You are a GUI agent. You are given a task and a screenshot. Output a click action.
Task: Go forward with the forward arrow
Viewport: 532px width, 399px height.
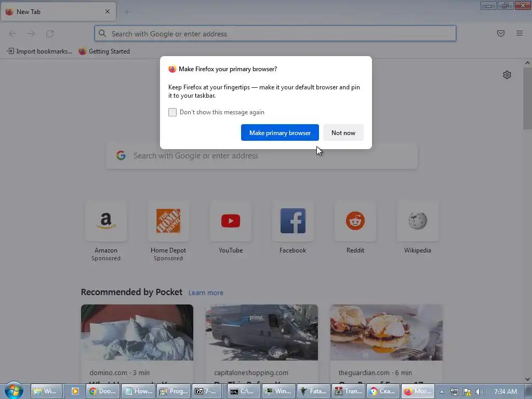[x=31, y=34]
